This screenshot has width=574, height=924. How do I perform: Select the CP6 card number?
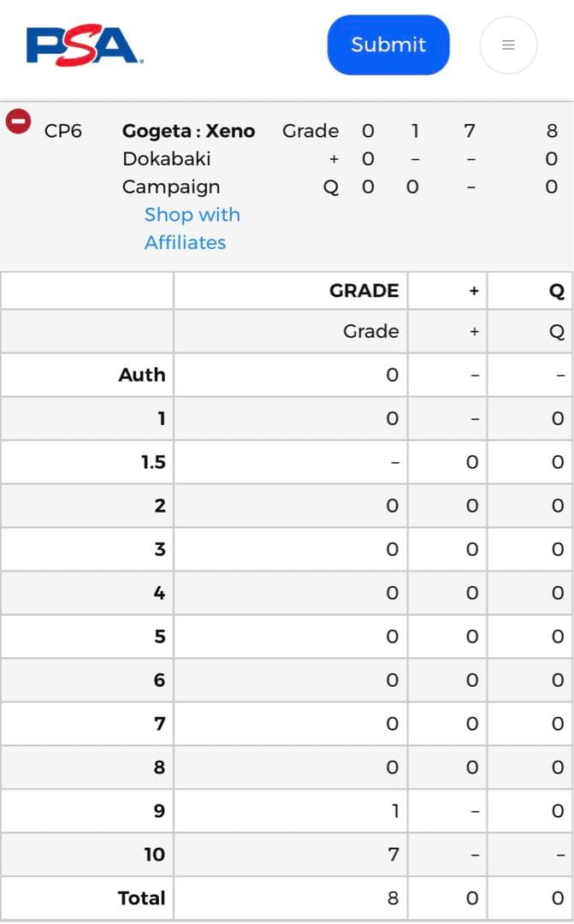[x=63, y=131]
